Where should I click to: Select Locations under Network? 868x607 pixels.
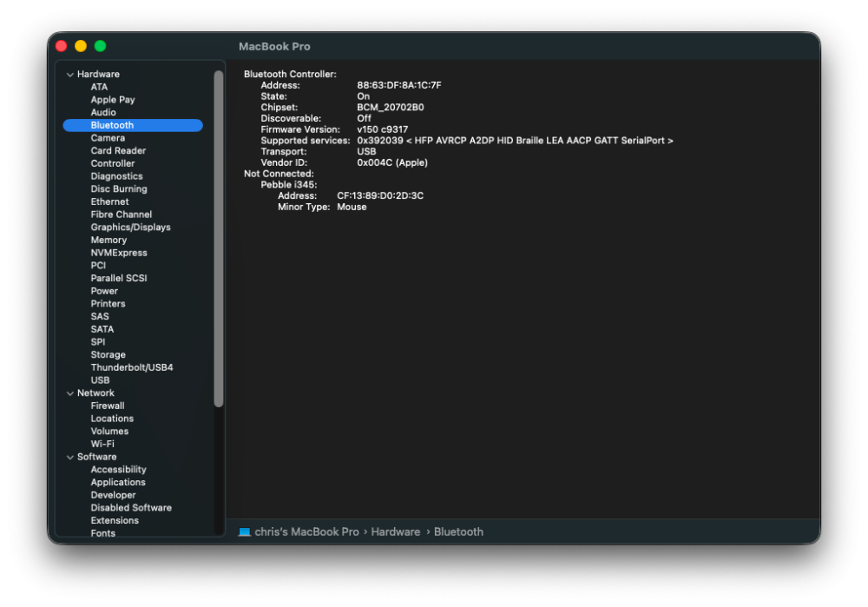(112, 419)
